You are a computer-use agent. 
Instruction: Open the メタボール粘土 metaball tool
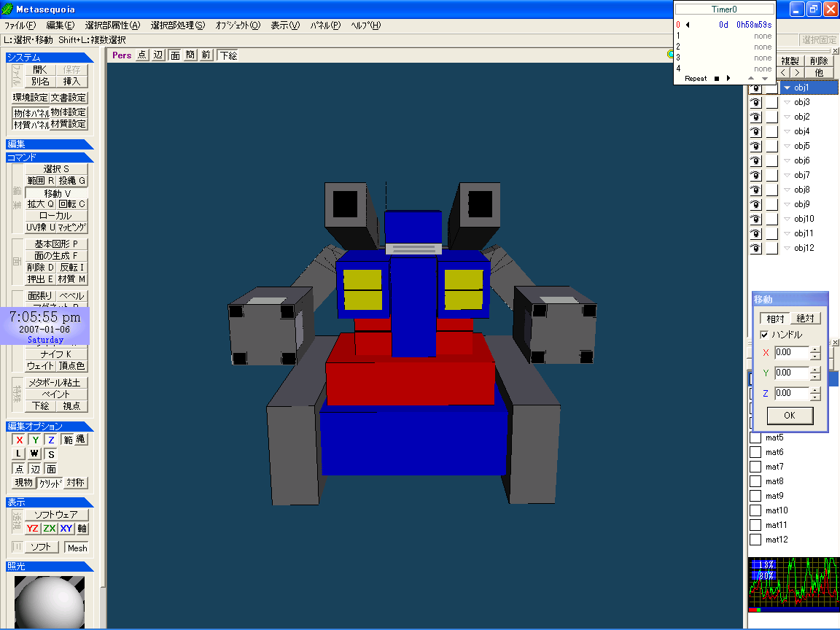pyautogui.click(x=56, y=383)
